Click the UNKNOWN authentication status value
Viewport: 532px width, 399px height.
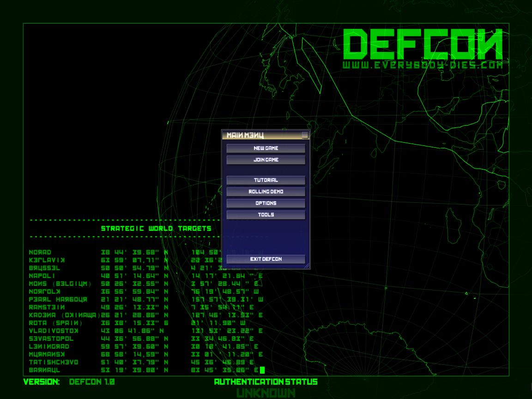(x=266, y=393)
